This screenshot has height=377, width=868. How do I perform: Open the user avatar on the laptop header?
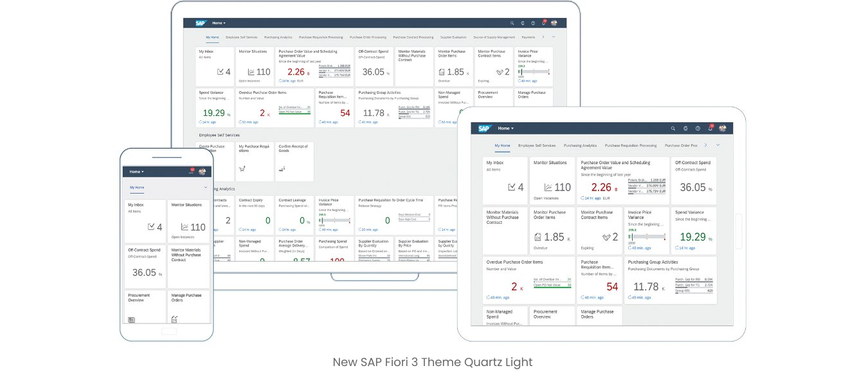point(554,23)
